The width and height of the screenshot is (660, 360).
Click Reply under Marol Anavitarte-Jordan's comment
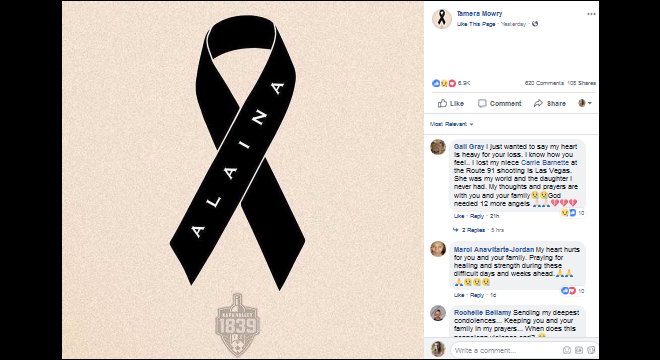click(x=477, y=295)
